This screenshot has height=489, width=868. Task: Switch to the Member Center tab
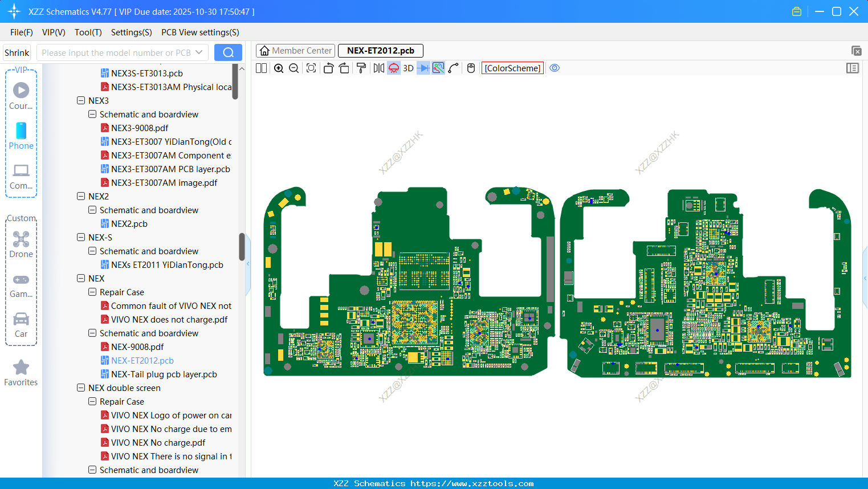(x=296, y=51)
